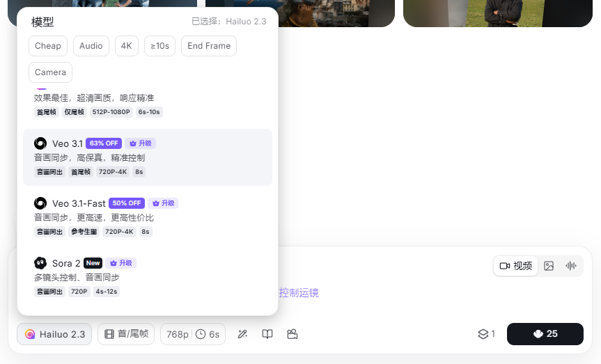
Task: Toggle the ≥10s filter chip
Action: [160, 46]
